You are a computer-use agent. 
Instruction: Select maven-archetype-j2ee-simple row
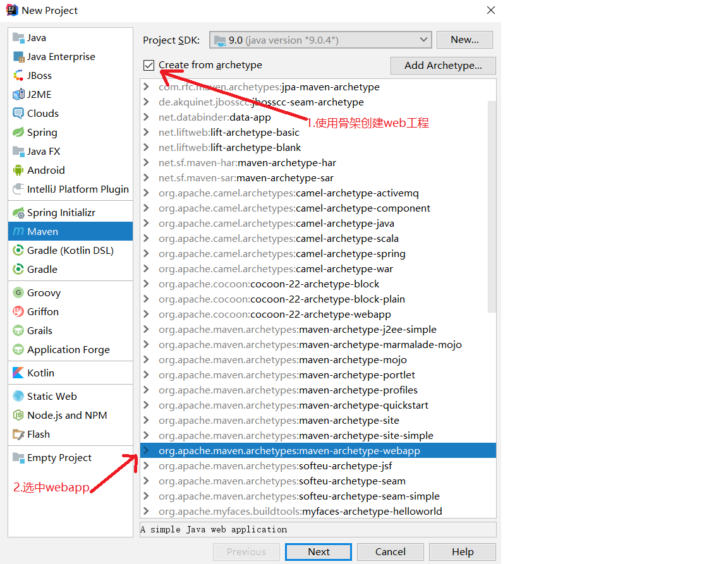point(318,329)
